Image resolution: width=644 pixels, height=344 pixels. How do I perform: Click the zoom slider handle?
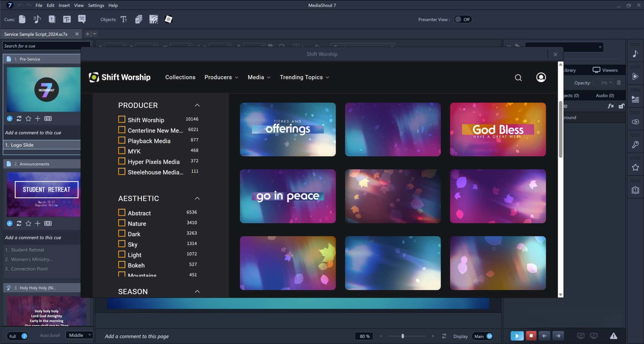[x=403, y=336]
